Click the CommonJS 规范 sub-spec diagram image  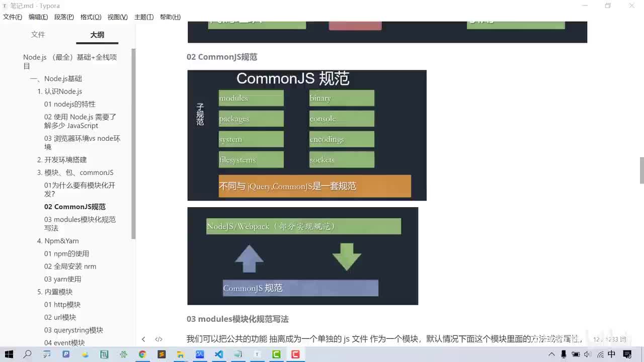307,135
